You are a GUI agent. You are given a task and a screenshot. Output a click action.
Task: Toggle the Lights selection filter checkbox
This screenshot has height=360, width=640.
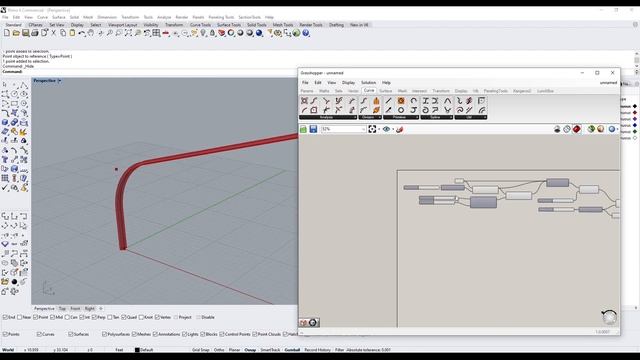[184, 334]
